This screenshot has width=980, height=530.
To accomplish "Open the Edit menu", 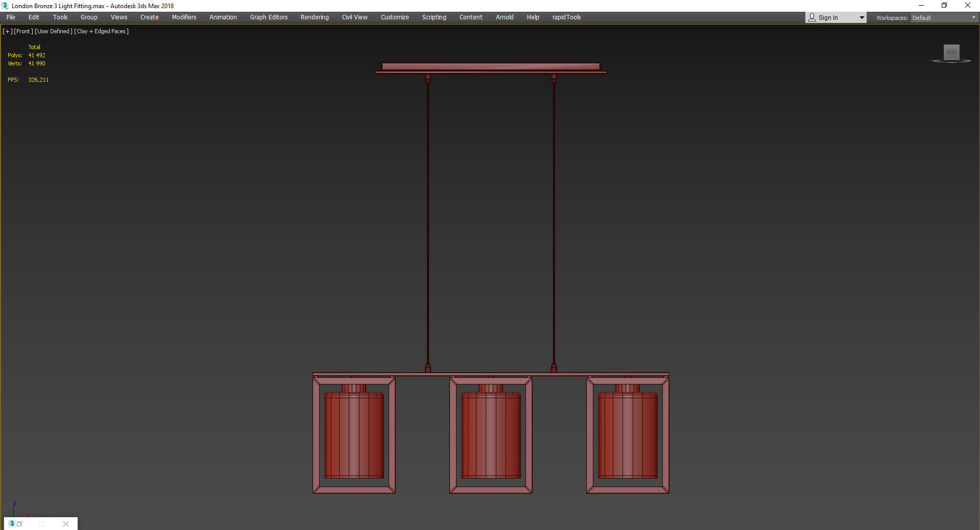I will [x=34, y=17].
